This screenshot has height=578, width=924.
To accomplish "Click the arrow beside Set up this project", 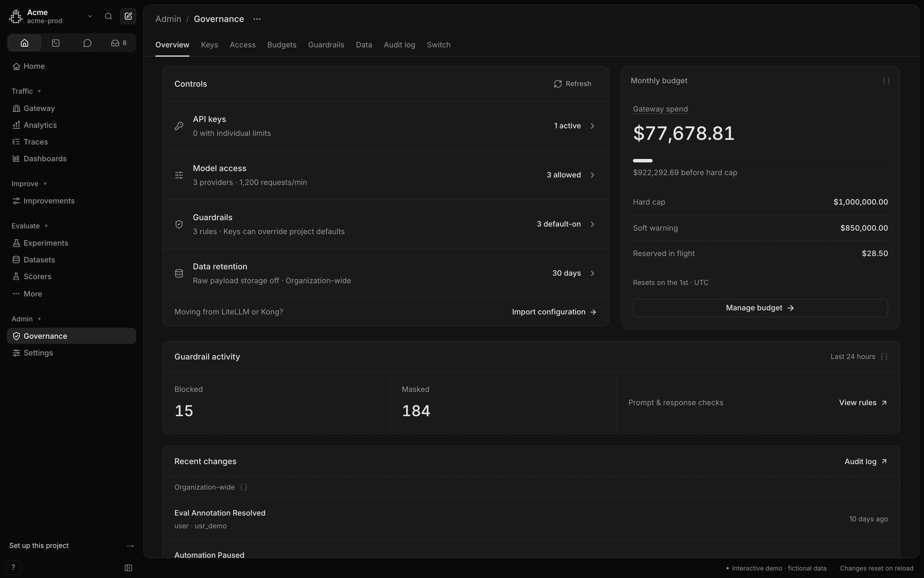I will pyautogui.click(x=130, y=546).
